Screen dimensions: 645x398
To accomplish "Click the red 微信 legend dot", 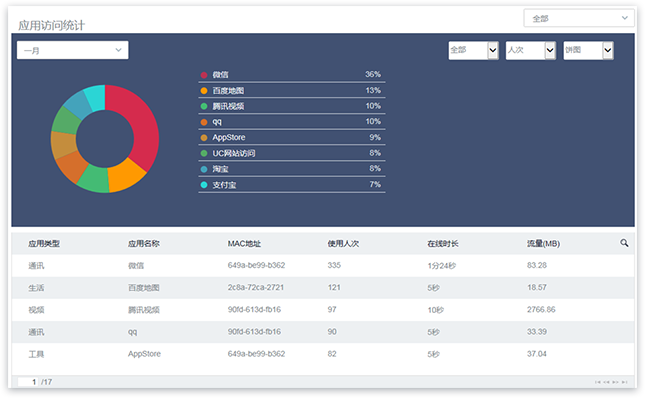I will (204, 75).
